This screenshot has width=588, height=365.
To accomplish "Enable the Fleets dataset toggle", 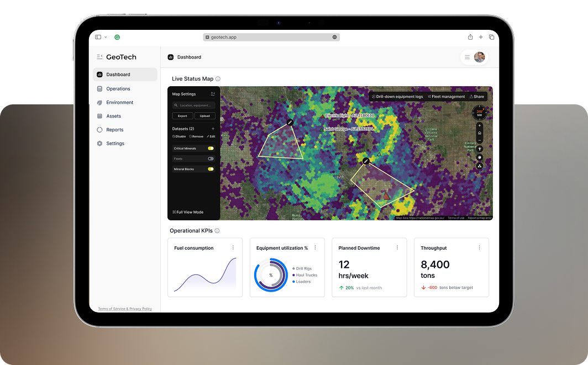I will click(x=211, y=158).
